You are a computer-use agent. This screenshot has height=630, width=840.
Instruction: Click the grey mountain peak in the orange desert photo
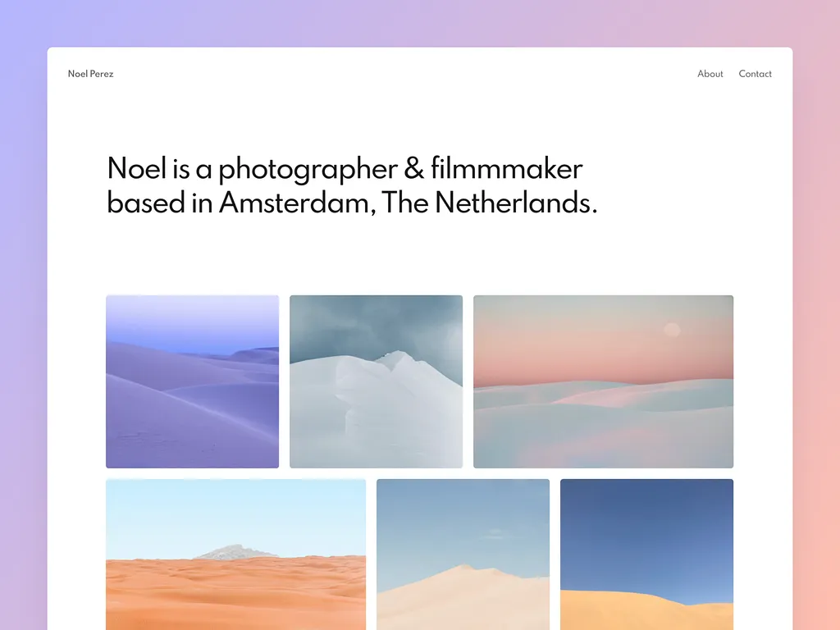234,552
